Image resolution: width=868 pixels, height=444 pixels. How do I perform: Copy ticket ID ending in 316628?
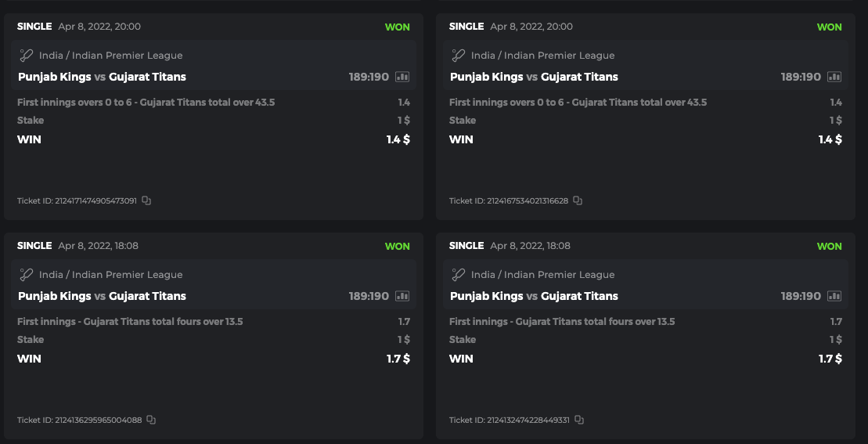pos(578,201)
